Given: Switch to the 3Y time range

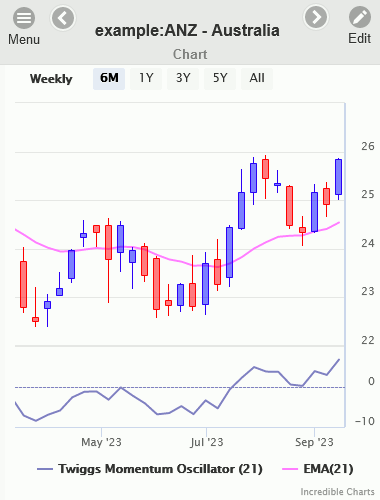Looking at the screenshot, I should (183, 79).
